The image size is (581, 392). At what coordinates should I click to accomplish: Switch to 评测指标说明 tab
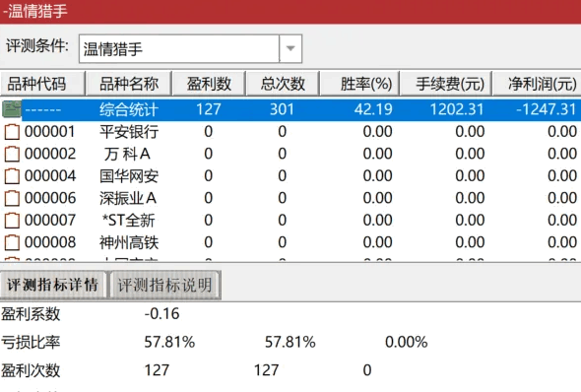164,285
